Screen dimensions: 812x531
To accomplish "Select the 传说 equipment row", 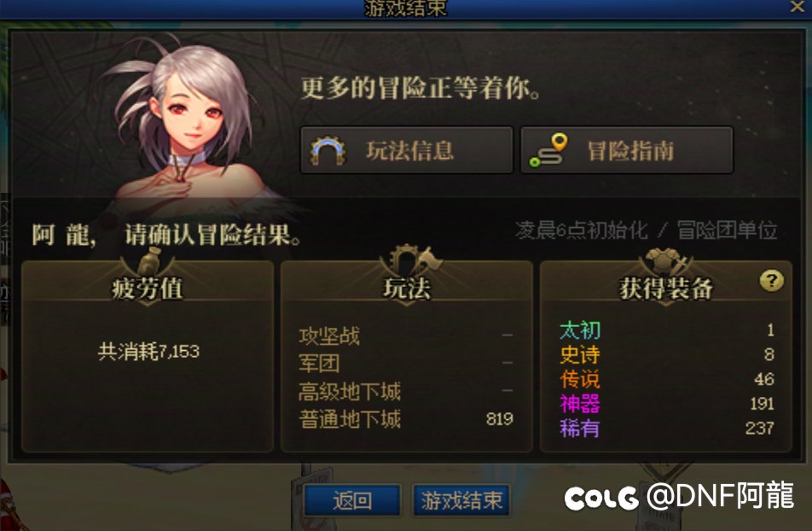I will 666,379.
